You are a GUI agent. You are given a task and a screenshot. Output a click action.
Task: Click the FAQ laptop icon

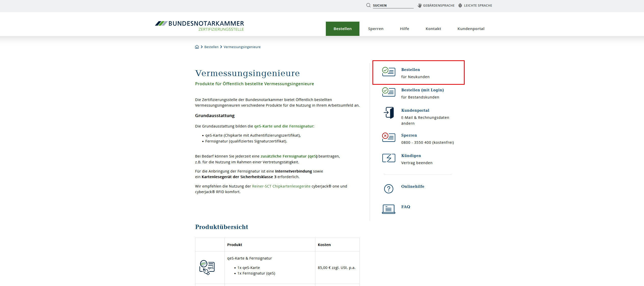point(389,209)
